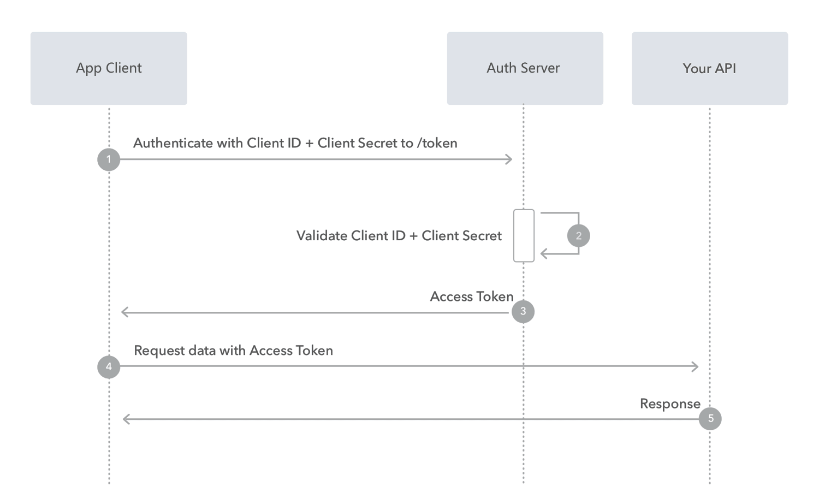Click the bottom of the Your API dotted lifeline
Image resolution: width=819 pixels, height=504 pixels.
710,479
